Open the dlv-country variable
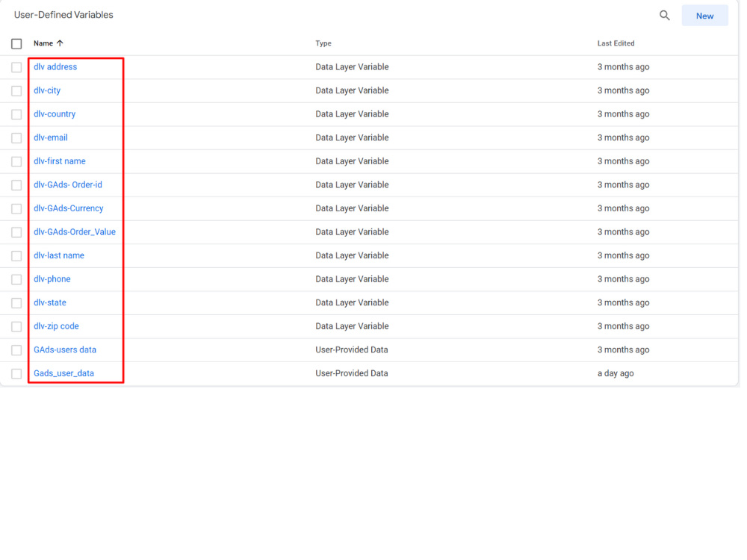 (55, 113)
